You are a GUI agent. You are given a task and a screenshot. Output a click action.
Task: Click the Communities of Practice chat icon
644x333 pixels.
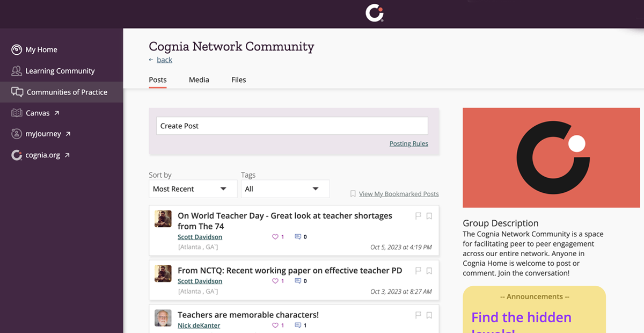pyautogui.click(x=17, y=92)
